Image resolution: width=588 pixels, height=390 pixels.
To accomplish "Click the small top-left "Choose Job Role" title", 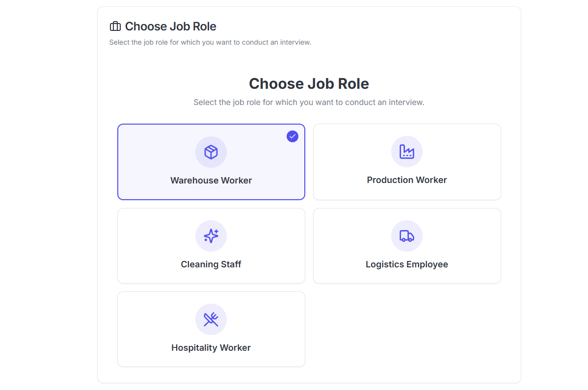I will (x=170, y=26).
